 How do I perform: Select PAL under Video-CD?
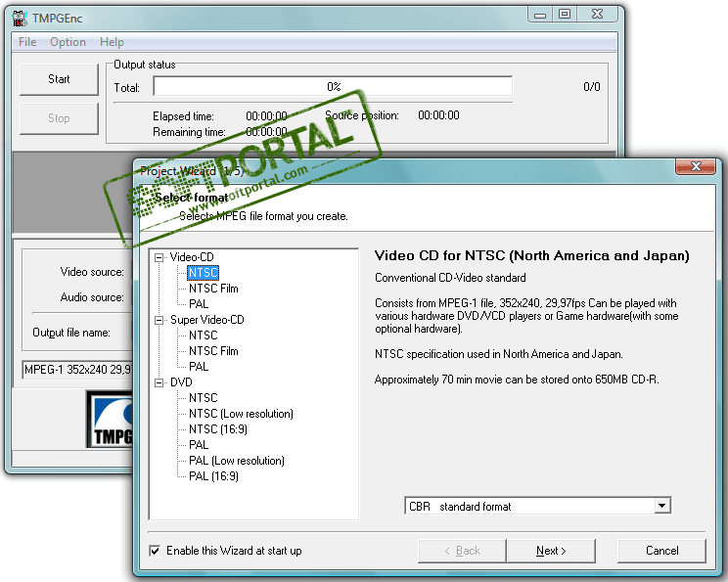[199, 304]
